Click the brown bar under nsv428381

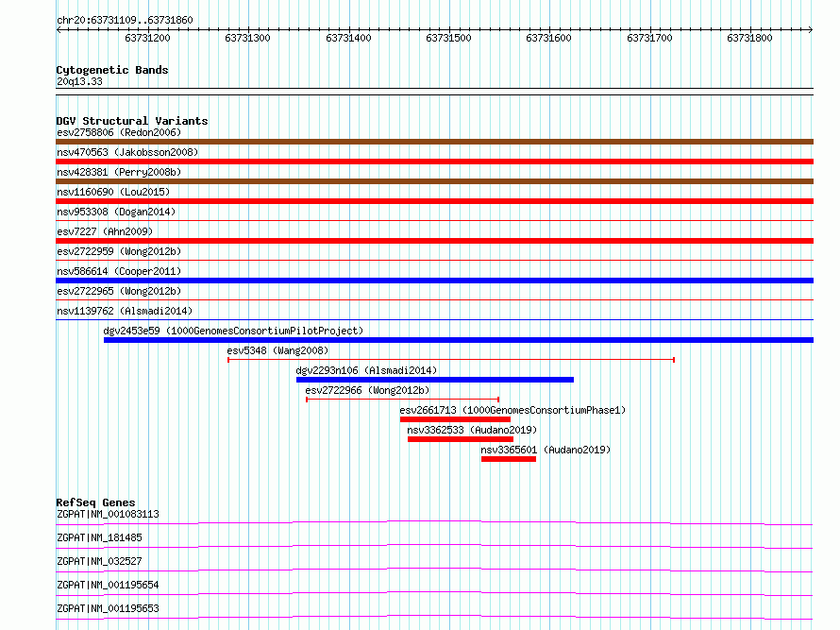(x=434, y=181)
